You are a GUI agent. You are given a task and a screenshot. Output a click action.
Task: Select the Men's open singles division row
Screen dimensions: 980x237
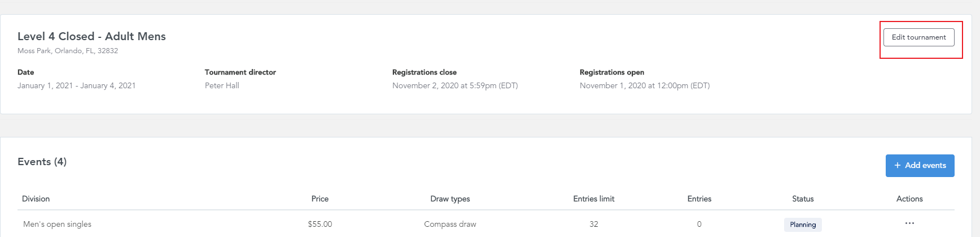point(485,224)
